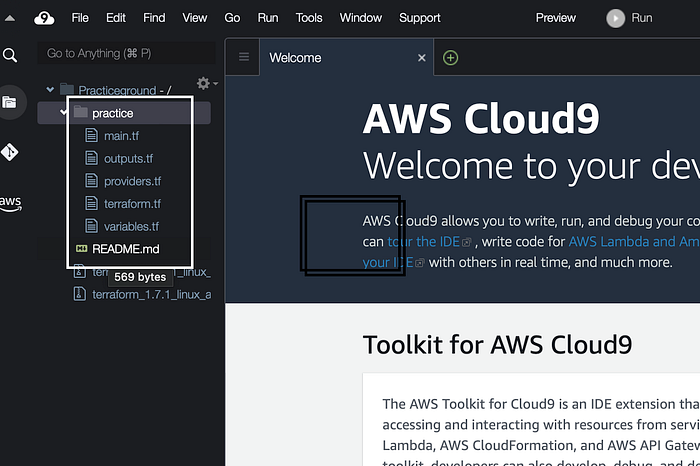Select outputs.tf in the file tree
700x466 pixels.
[x=129, y=158]
